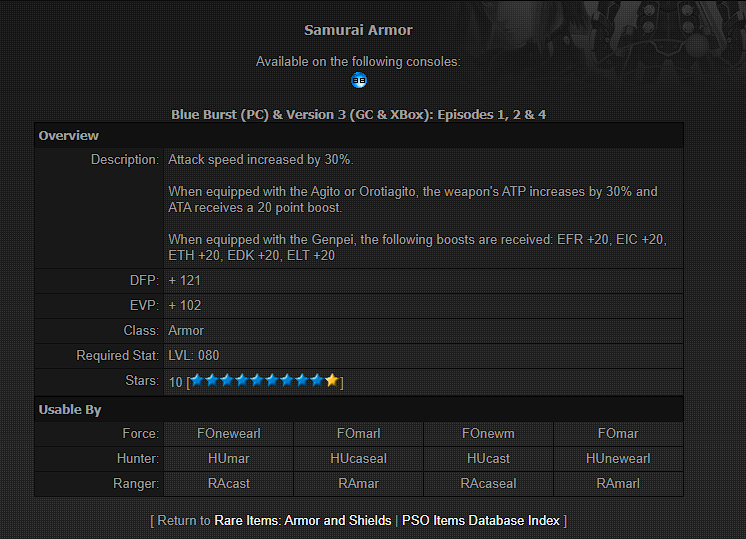Click the Ranger row label

point(136,483)
